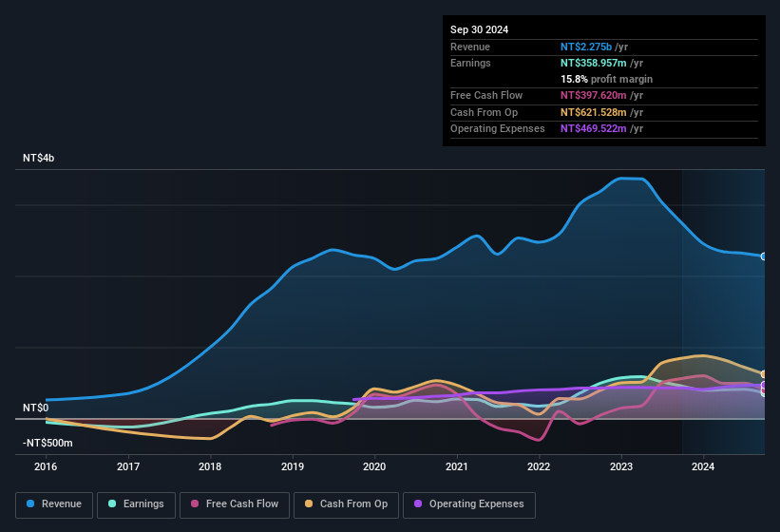Screen dimensions: 780x532
Task: Hide the Earnings series via its legend
Action: (x=134, y=503)
